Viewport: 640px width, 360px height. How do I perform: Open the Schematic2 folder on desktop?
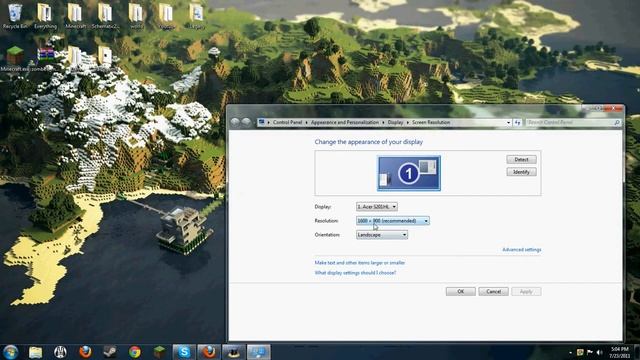[x=105, y=16]
